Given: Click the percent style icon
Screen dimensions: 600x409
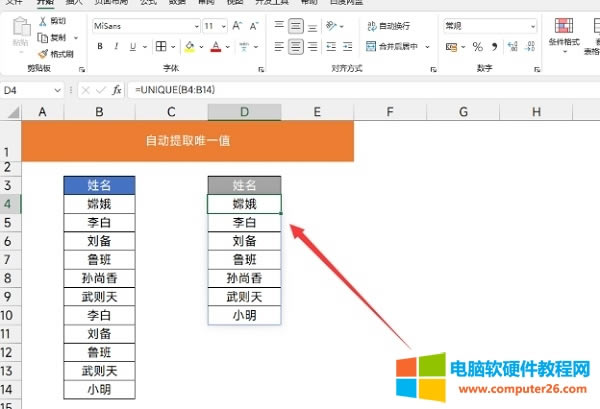Looking at the screenshot, I should point(477,46).
